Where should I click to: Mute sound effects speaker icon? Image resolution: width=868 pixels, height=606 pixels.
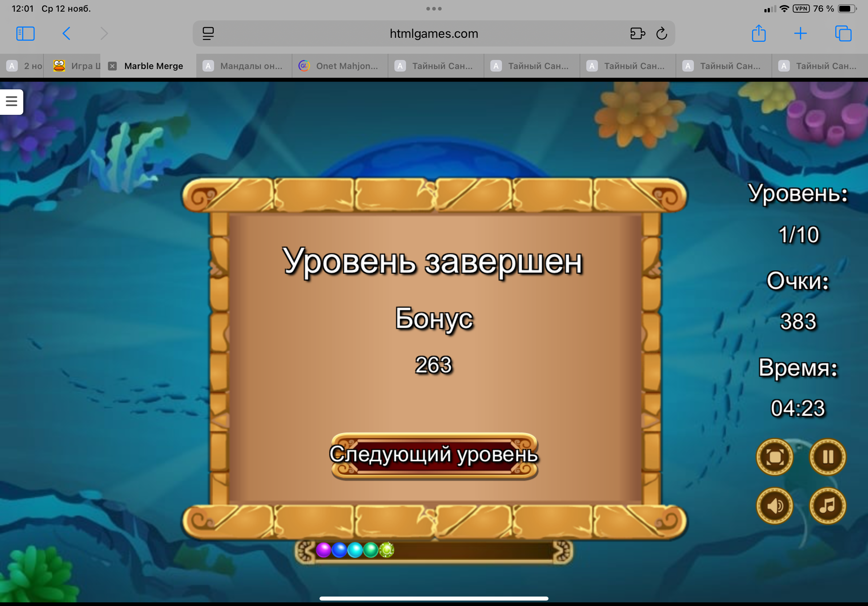point(774,506)
